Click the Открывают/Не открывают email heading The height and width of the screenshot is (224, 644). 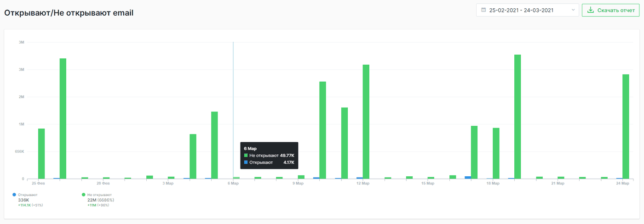coord(69,13)
